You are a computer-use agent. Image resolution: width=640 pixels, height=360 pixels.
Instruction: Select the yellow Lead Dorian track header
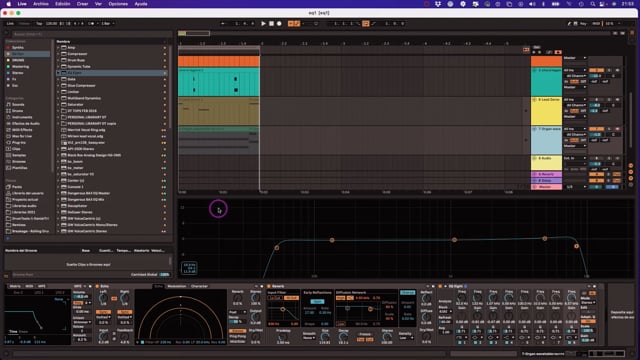coord(546,111)
